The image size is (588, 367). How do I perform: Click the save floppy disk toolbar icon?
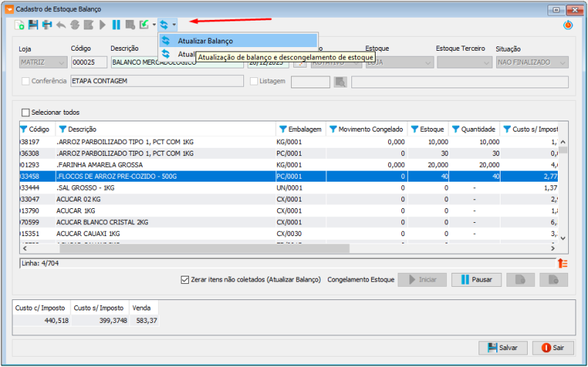[x=33, y=25]
